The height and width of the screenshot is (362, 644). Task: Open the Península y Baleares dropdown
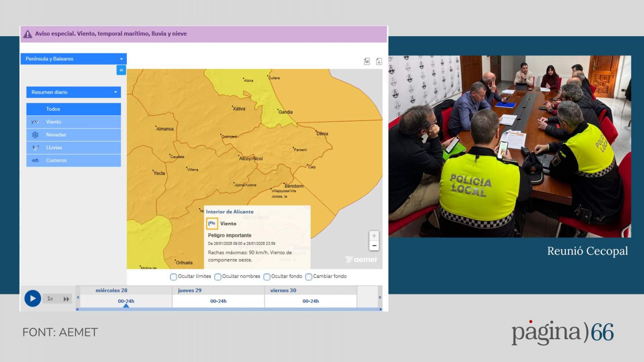click(x=74, y=59)
